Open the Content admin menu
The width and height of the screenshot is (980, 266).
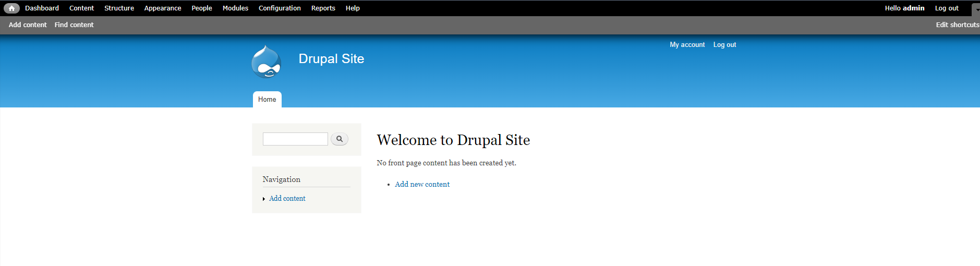(82, 8)
